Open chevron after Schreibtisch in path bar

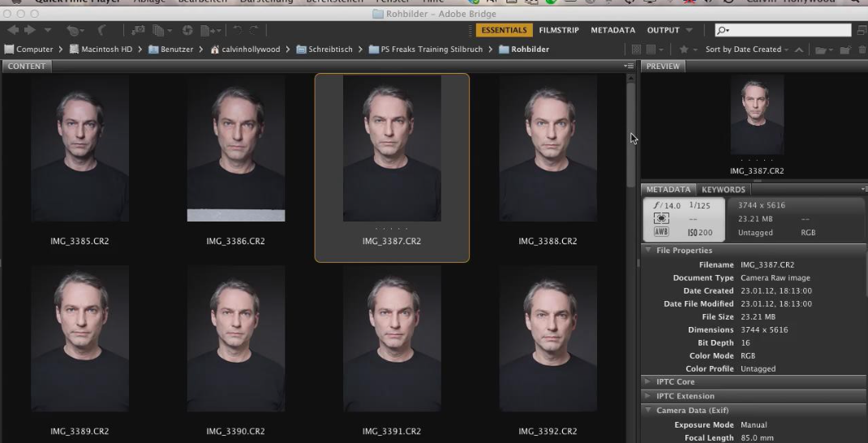(x=360, y=49)
